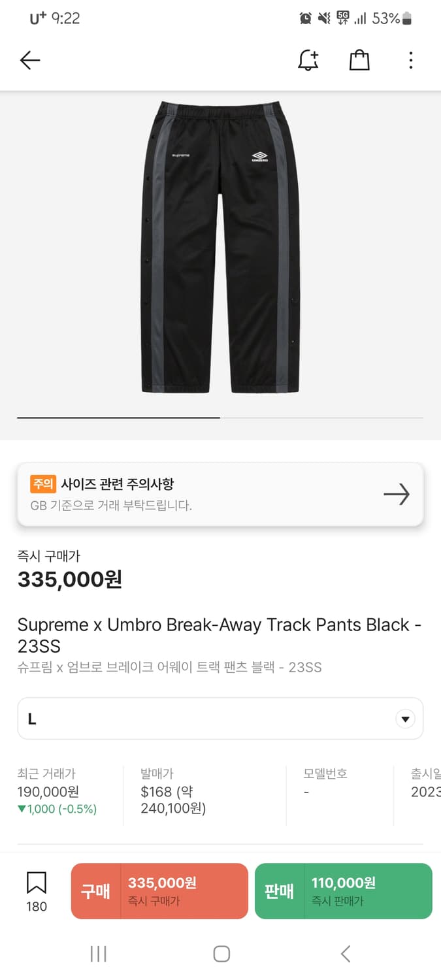
Task: Open size notice arrow
Action: click(396, 495)
